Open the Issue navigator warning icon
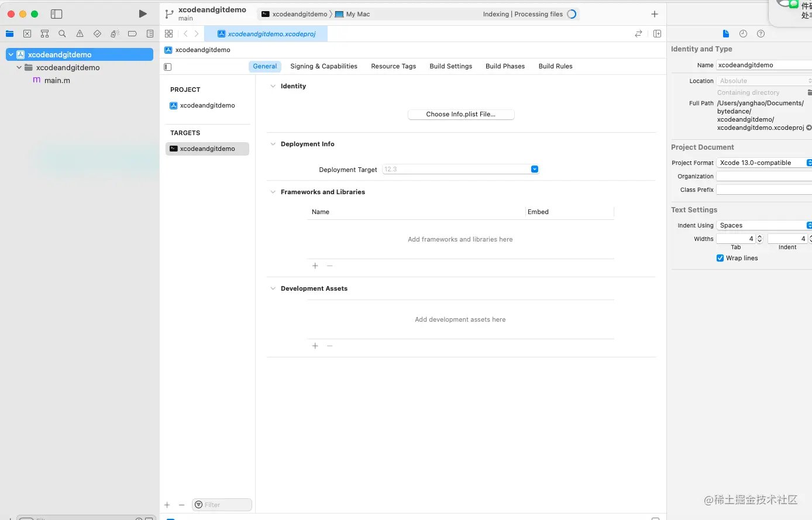812x520 pixels. coord(80,34)
